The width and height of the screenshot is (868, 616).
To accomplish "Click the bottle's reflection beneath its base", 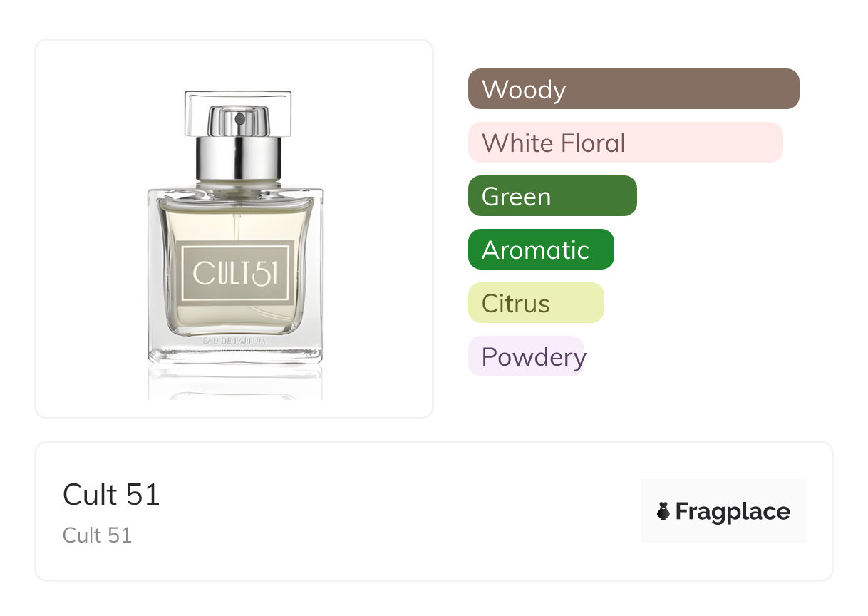I will (x=235, y=381).
